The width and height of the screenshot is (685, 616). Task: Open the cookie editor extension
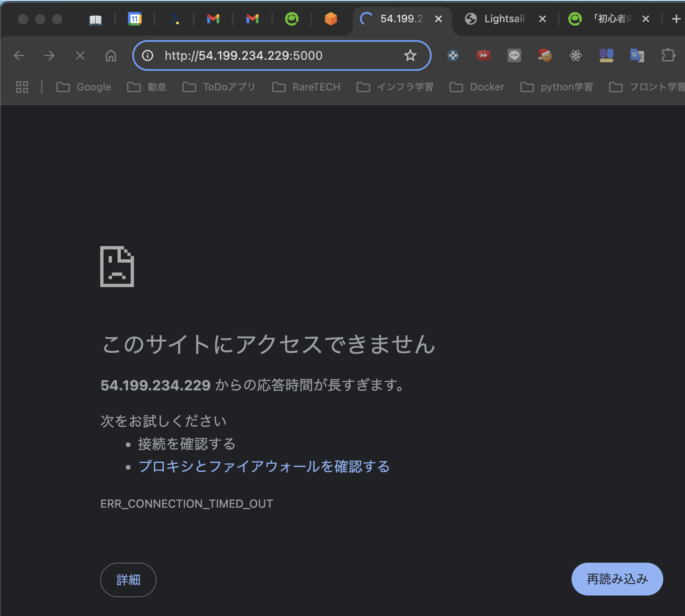click(545, 55)
